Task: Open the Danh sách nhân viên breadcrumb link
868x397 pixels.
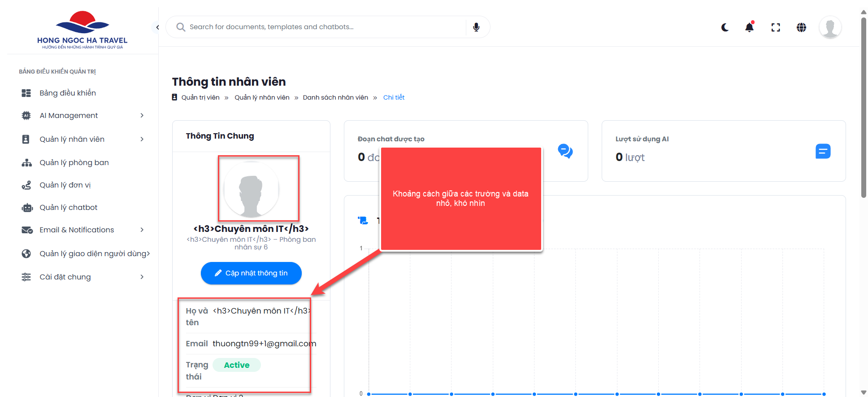Action: pos(335,97)
